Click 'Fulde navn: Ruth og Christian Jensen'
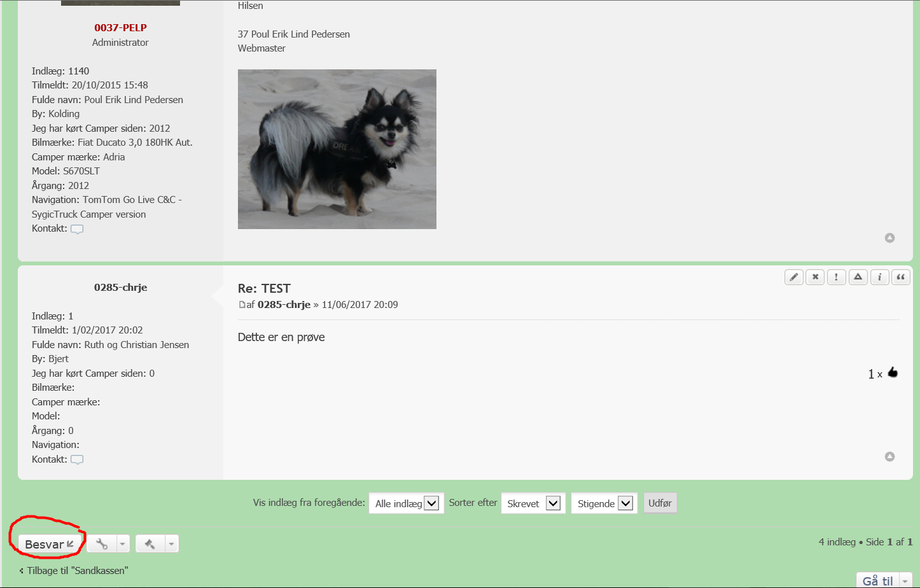 (x=110, y=345)
